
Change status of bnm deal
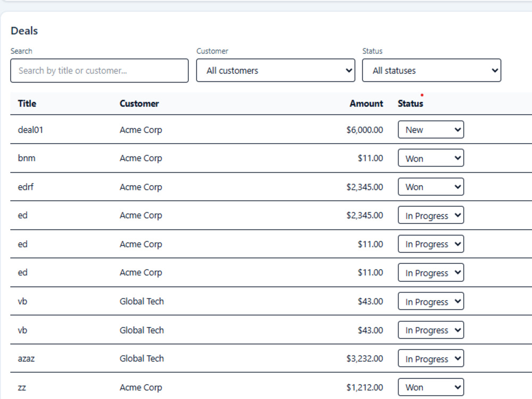(431, 158)
